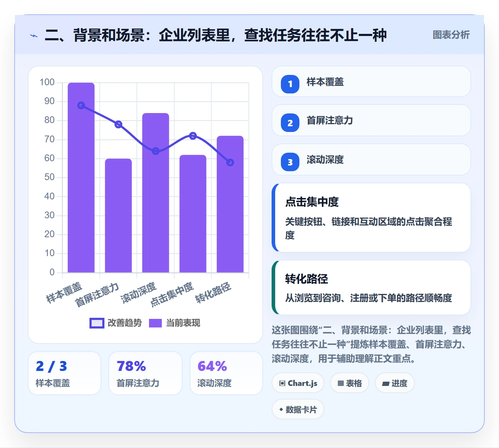Open the 样本覆盖 list item
Viewport: 499px width, 448px height.
click(x=371, y=82)
